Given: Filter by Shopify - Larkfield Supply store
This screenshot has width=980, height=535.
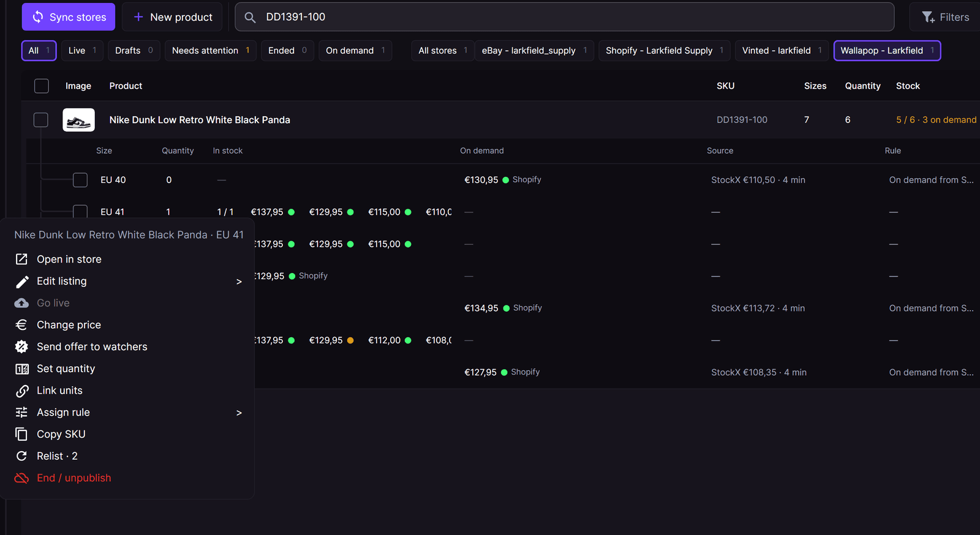Looking at the screenshot, I should [x=665, y=51].
